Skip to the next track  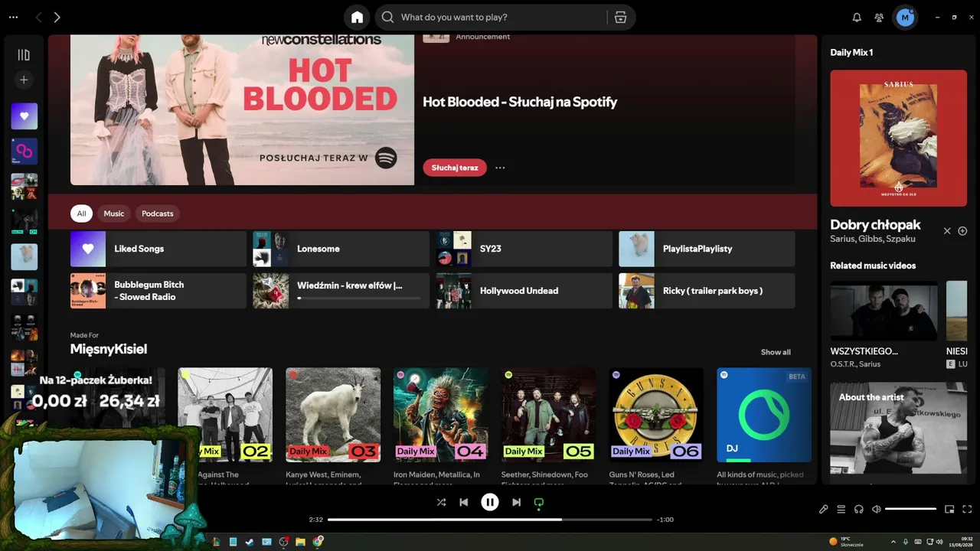516,502
